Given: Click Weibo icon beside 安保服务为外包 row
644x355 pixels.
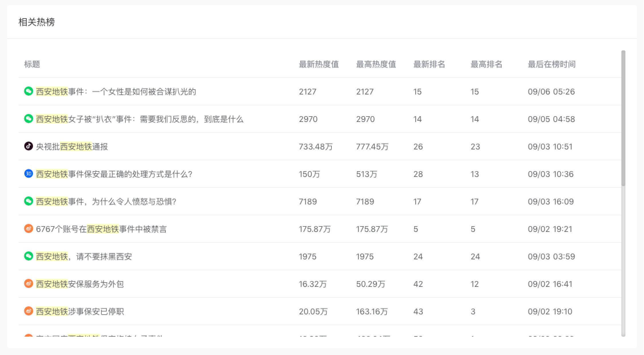Looking at the screenshot, I should [x=28, y=284].
